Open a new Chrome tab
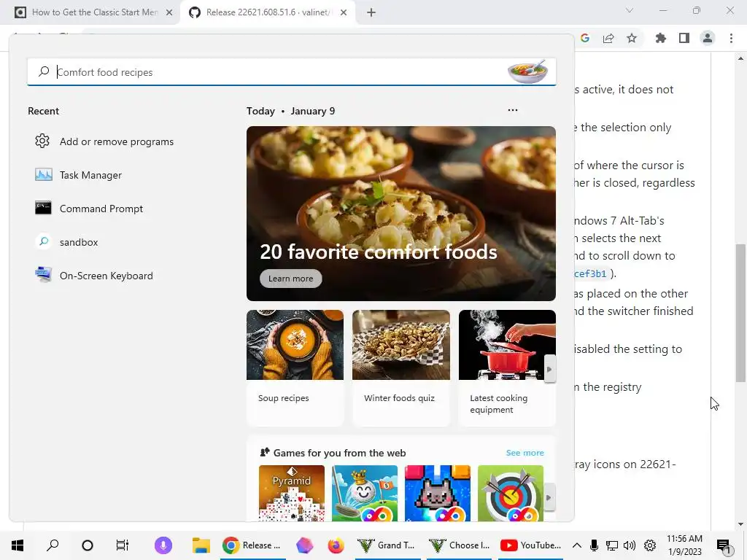Image resolution: width=747 pixels, height=560 pixels. click(371, 12)
